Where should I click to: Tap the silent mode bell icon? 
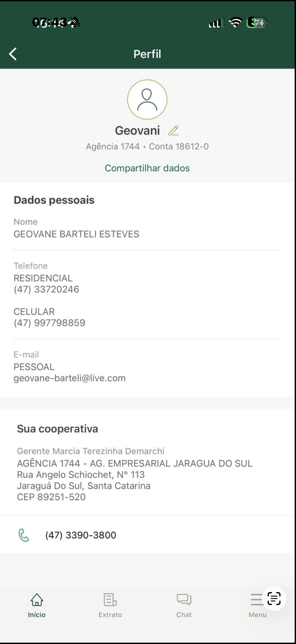[75, 22]
